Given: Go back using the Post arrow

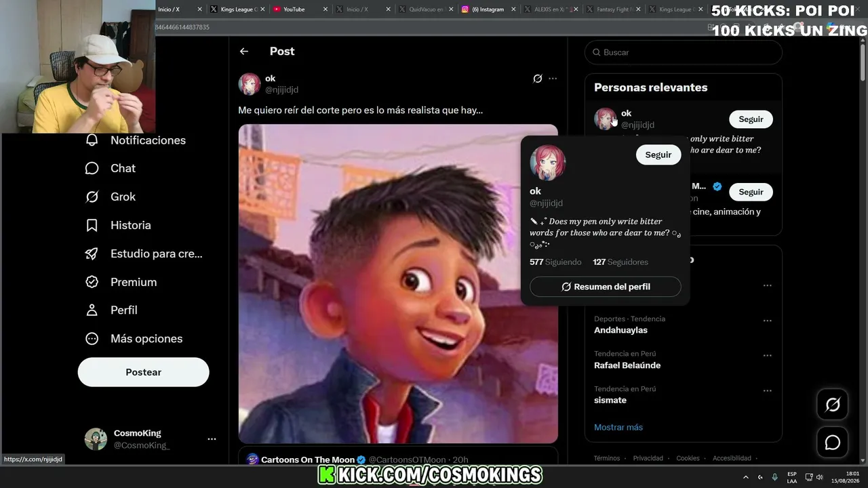Looking at the screenshot, I should click(244, 52).
